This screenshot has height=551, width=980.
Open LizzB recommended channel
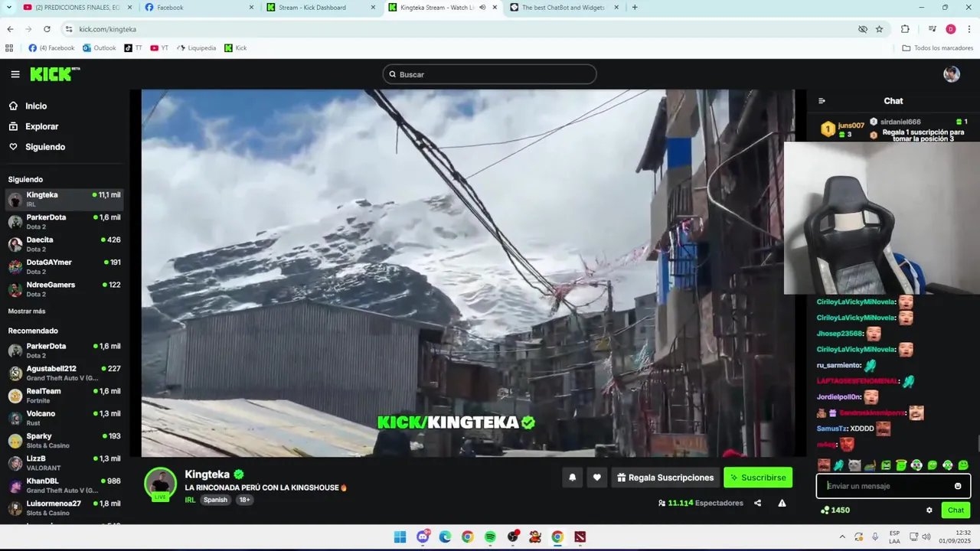pyautogui.click(x=65, y=463)
